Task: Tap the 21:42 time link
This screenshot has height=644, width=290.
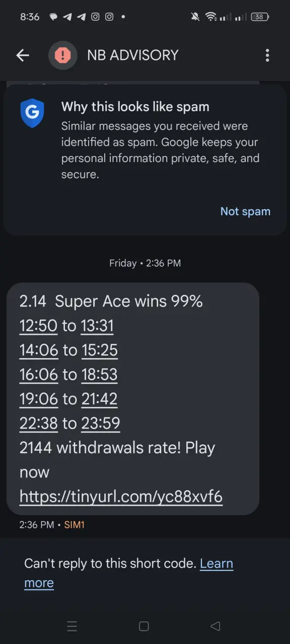Action: pos(99,399)
